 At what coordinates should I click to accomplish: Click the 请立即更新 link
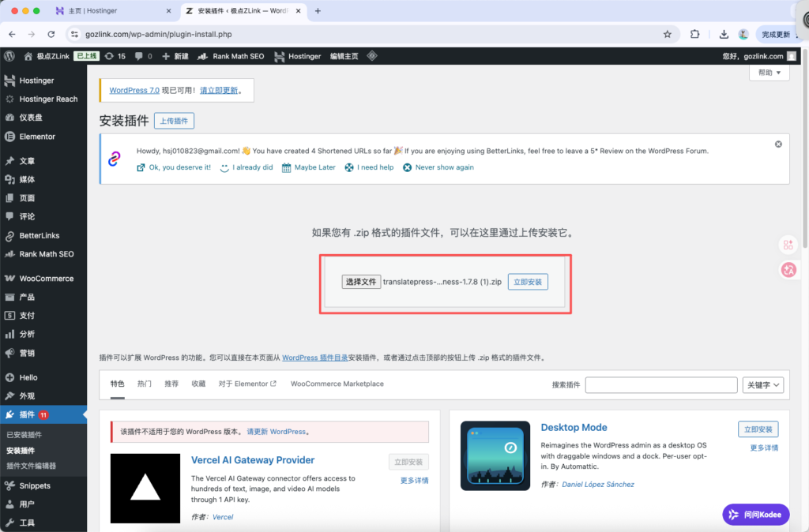(x=219, y=90)
